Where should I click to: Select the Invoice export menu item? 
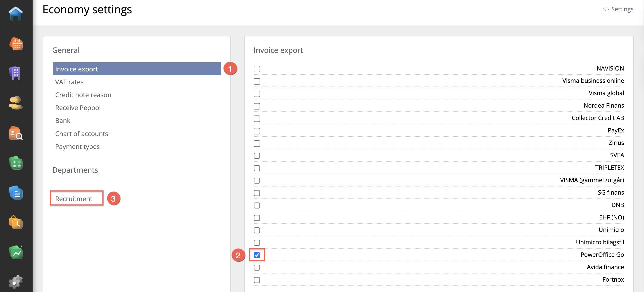pos(137,69)
